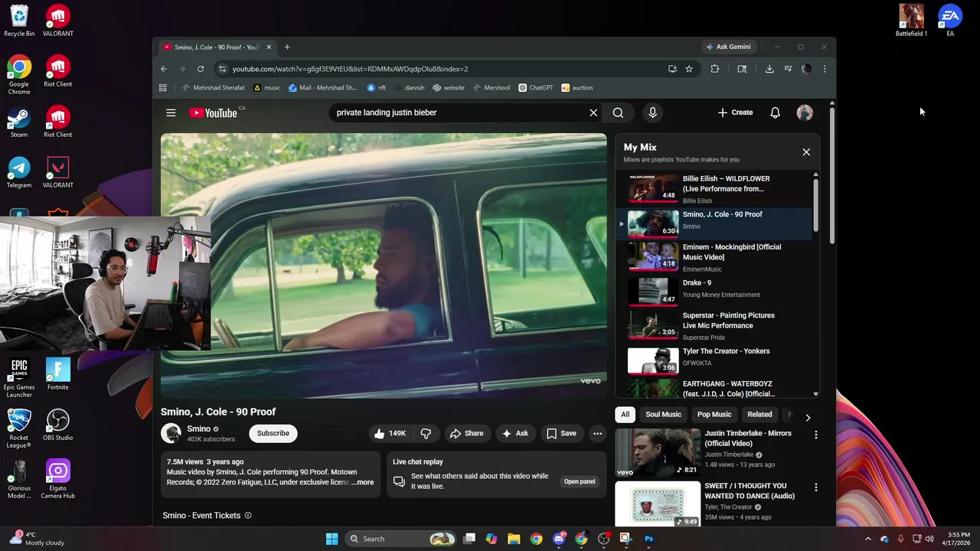Open the Mershool bookmark
The height and width of the screenshot is (551, 980).
(x=492, y=88)
